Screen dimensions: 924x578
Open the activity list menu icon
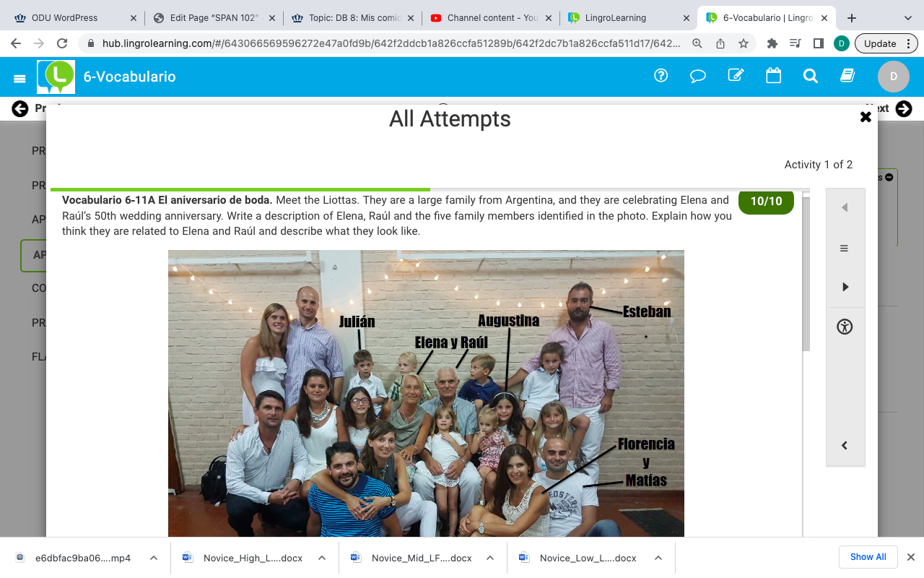tap(845, 249)
